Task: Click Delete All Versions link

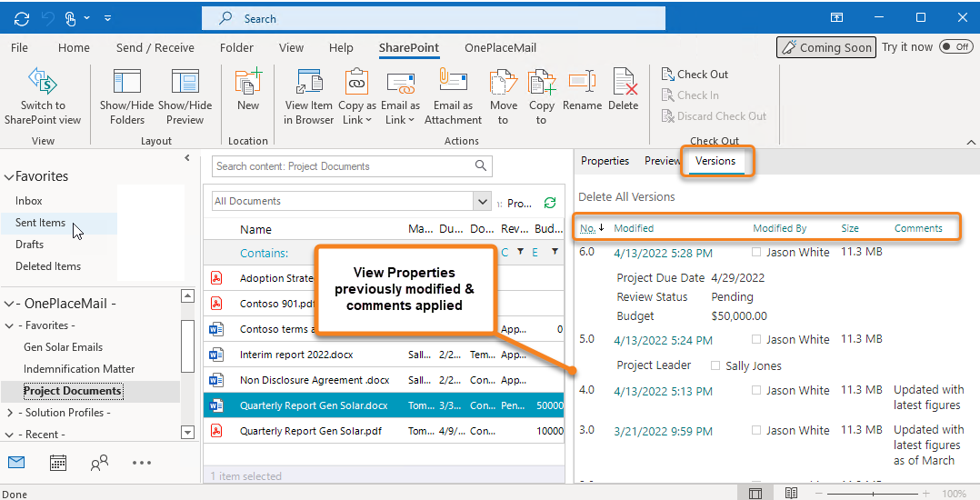Action: [x=626, y=197]
